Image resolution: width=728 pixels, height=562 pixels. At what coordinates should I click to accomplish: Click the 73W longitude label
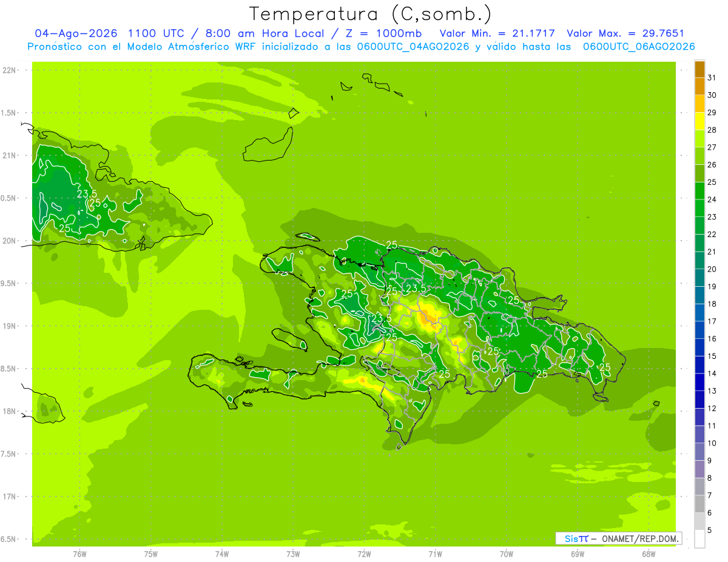pos(293,554)
